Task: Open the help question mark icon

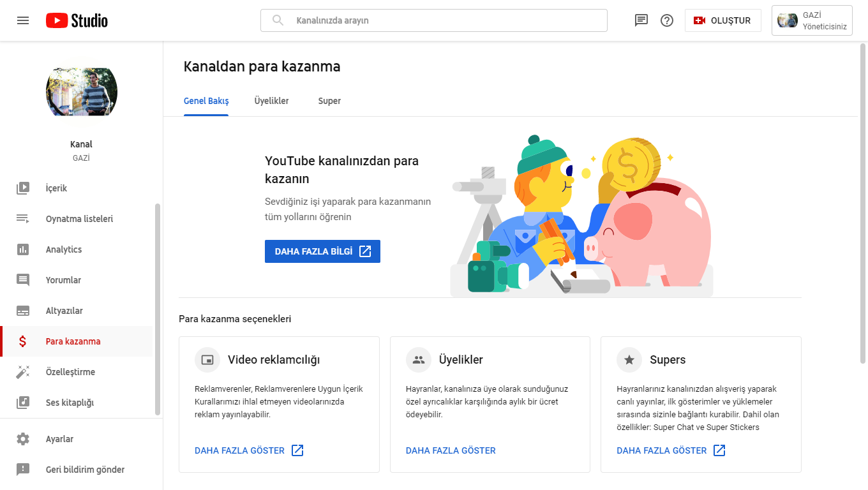Action: [667, 20]
